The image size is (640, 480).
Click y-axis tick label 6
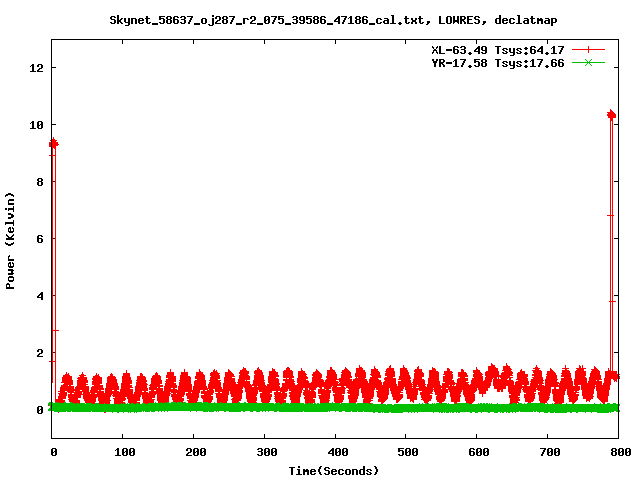click(40, 239)
